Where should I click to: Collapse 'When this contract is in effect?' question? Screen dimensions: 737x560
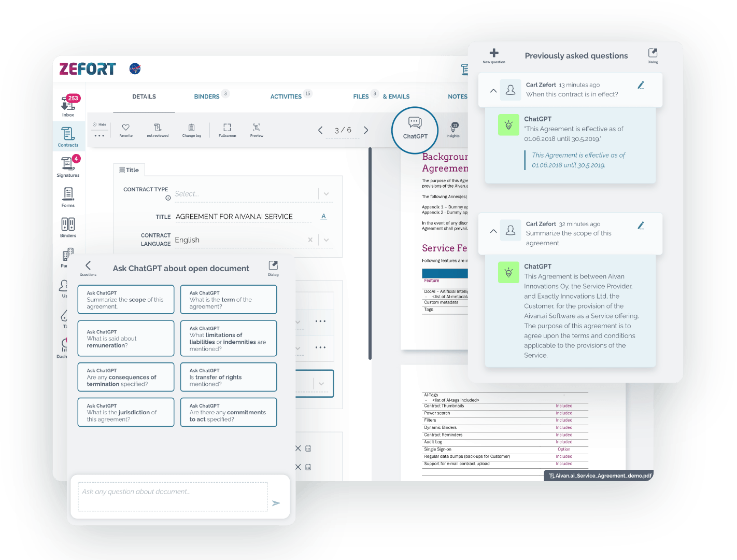pyautogui.click(x=493, y=91)
